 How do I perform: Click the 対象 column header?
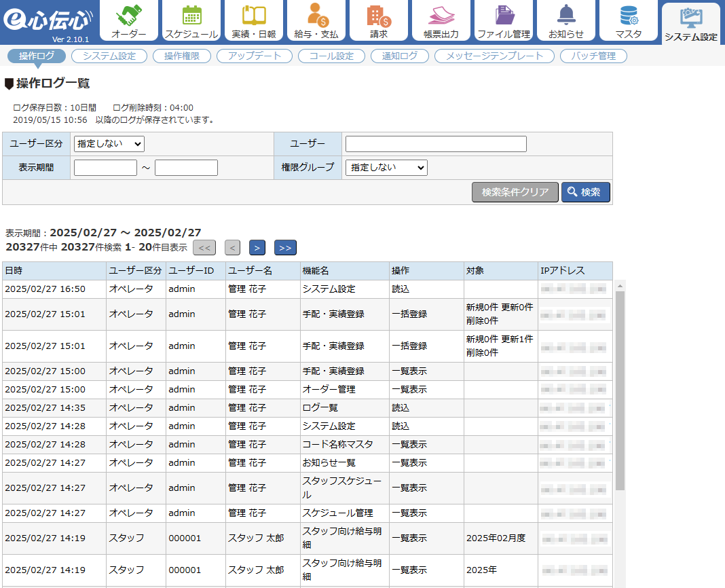501,271
